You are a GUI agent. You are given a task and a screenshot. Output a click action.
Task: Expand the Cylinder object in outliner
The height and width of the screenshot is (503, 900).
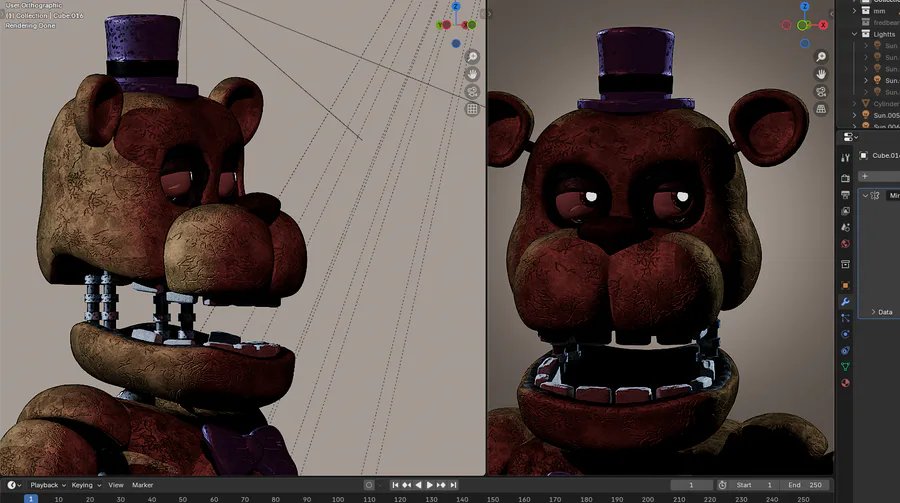(x=855, y=103)
